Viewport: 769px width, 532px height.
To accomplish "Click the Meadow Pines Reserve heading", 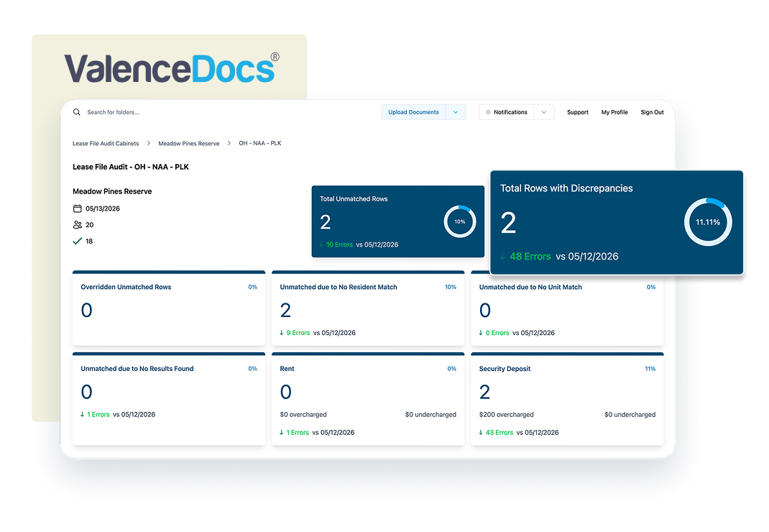I will 112,191.
